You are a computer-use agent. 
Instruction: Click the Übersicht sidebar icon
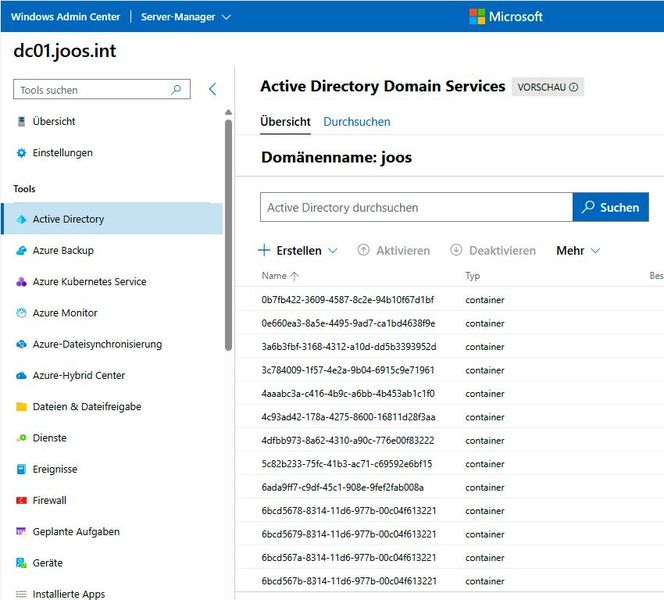coord(21,122)
